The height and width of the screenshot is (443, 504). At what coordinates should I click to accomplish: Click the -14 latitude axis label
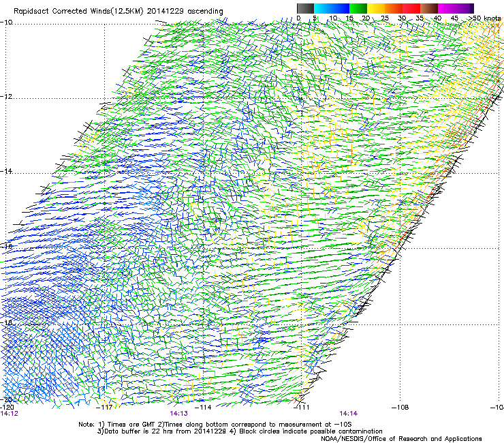(x=6, y=171)
